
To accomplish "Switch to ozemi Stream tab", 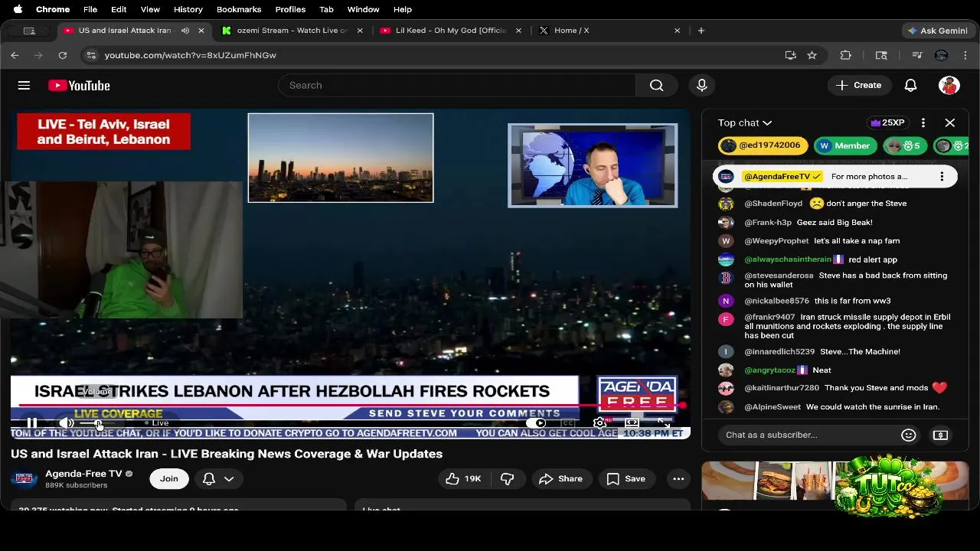I will click(292, 31).
